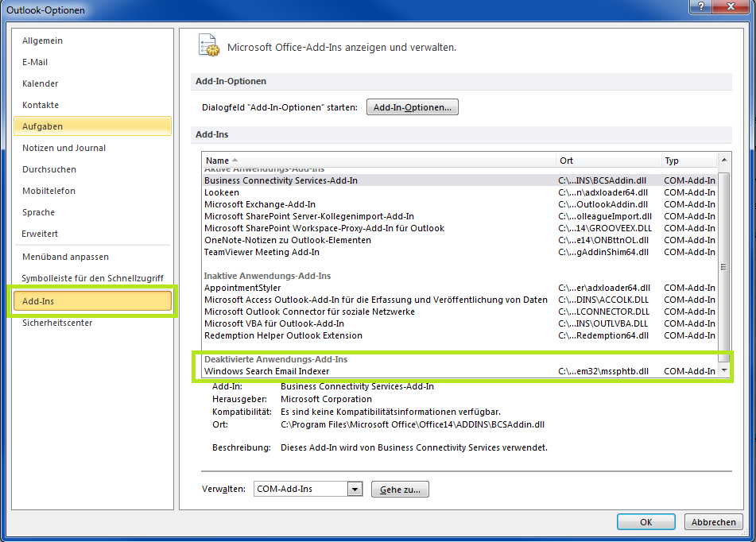Click the add-in list scrollbar thumb

coord(724,267)
